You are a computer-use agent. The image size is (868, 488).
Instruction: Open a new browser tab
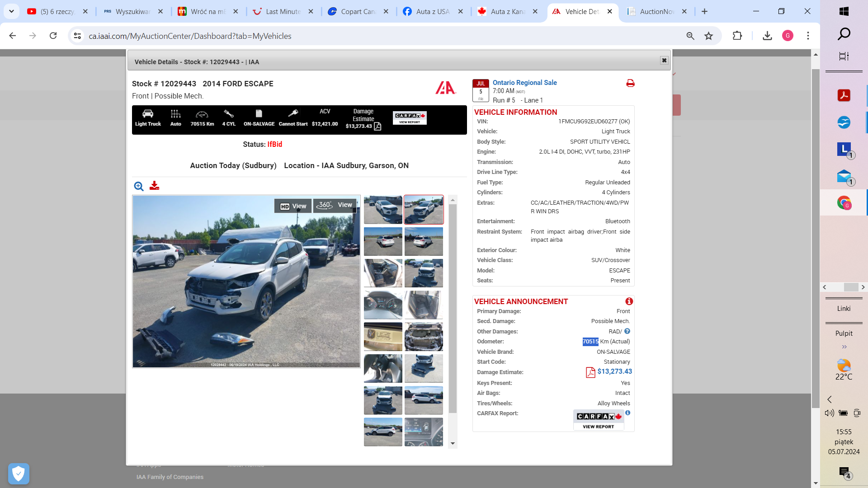[704, 12]
